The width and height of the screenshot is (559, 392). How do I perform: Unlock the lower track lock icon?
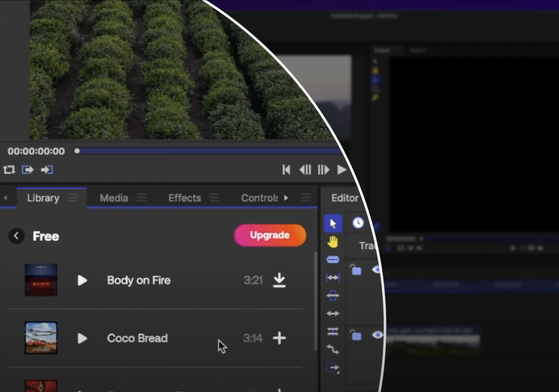356,335
